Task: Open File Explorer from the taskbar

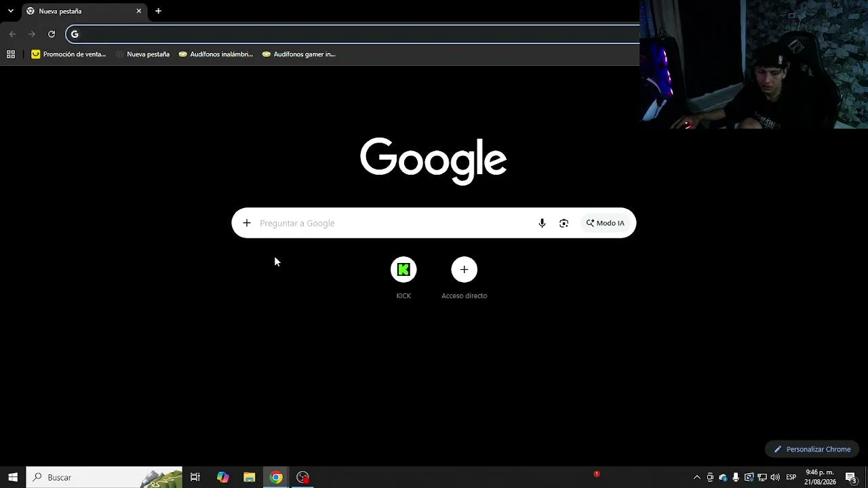Action: [x=250, y=477]
